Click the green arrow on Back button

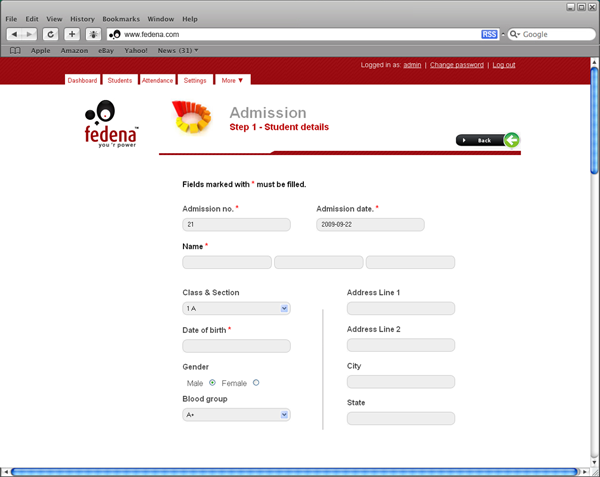(x=512, y=140)
